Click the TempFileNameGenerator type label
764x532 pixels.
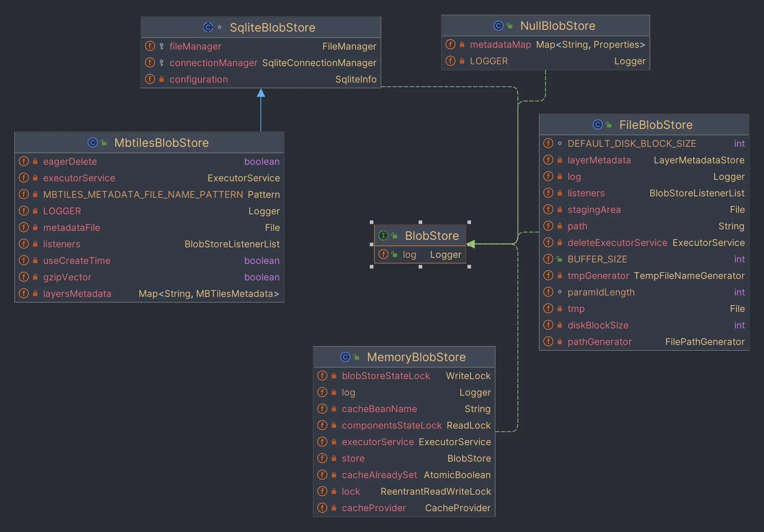click(x=689, y=275)
